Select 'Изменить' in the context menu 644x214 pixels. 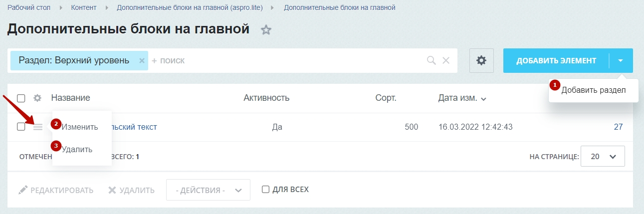click(x=80, y=127)
